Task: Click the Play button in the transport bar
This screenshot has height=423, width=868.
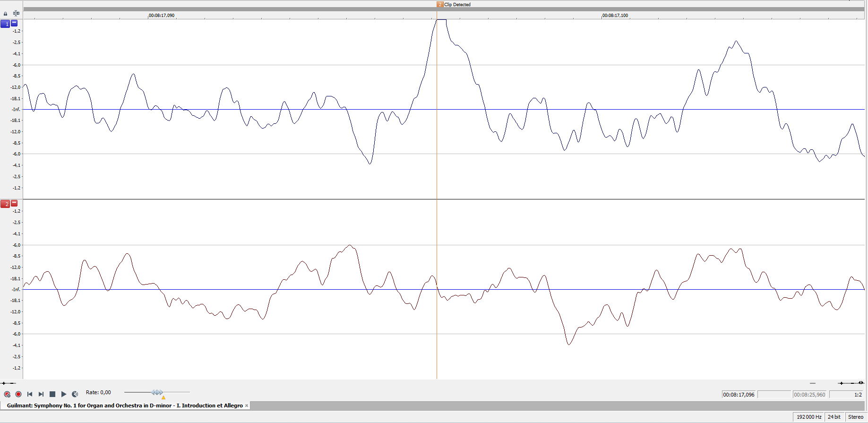Action: point(64,394)
